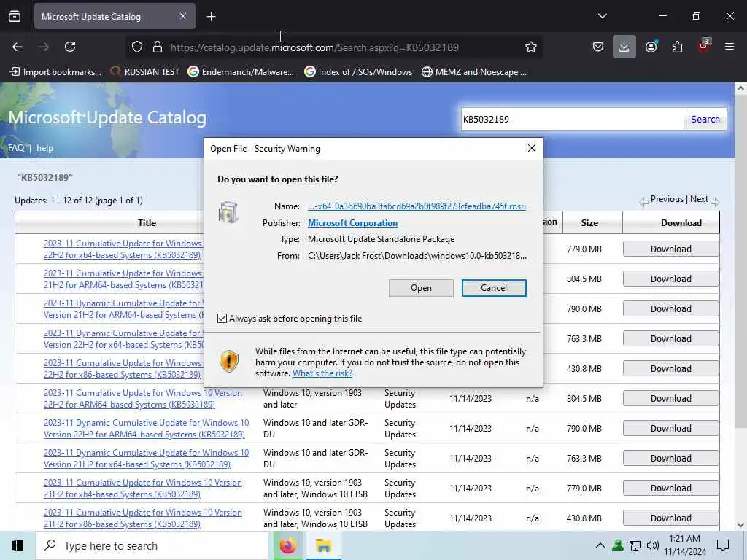747x560 pixels.
Task: Open the FAQ link
Action: pyautogui.click(x=16, y=148)
